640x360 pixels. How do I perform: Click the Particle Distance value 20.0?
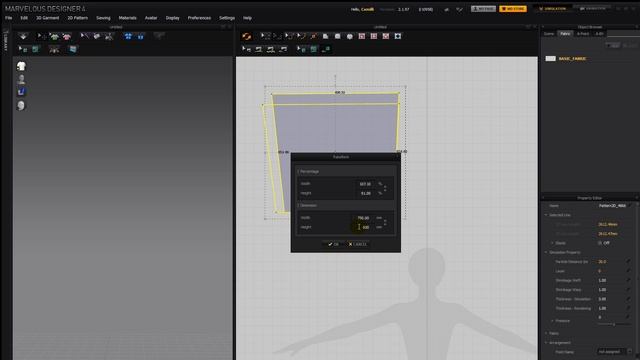click(x=602, y=262)
